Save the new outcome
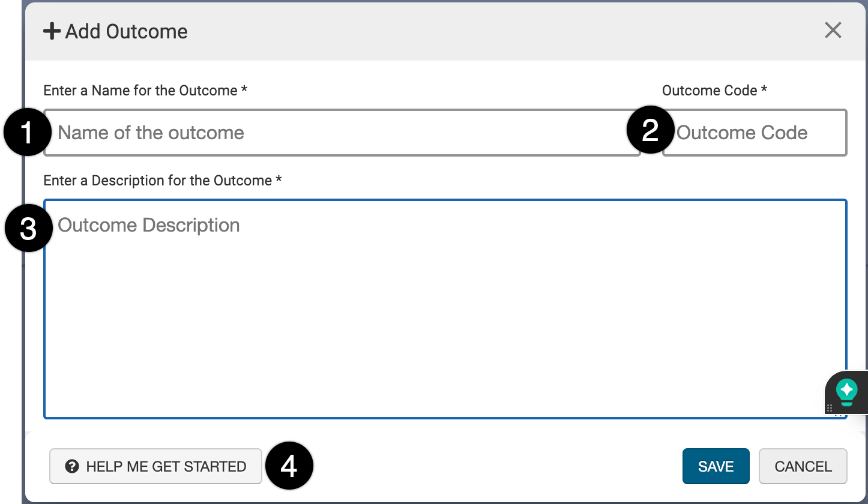The height and width of the screenshot is (504, 868). [716, 466]
